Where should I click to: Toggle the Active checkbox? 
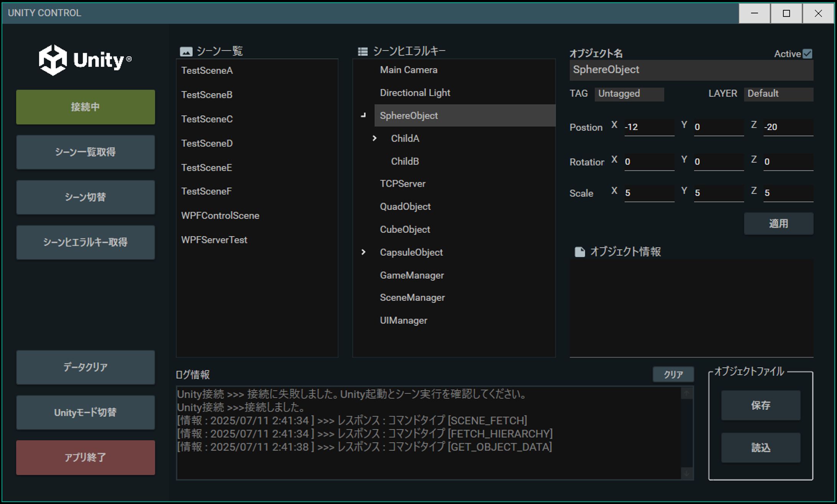807,54
